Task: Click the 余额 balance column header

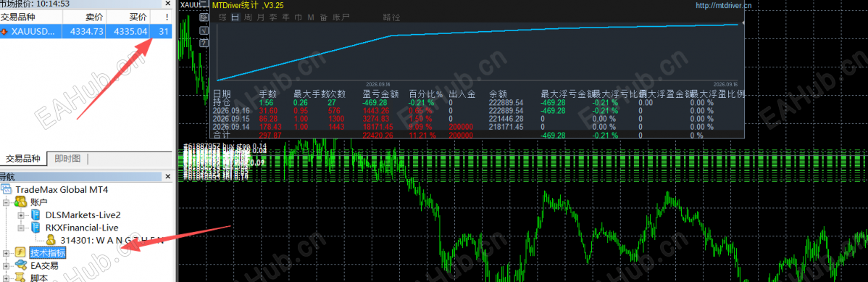Action: [x=498, y=94]
